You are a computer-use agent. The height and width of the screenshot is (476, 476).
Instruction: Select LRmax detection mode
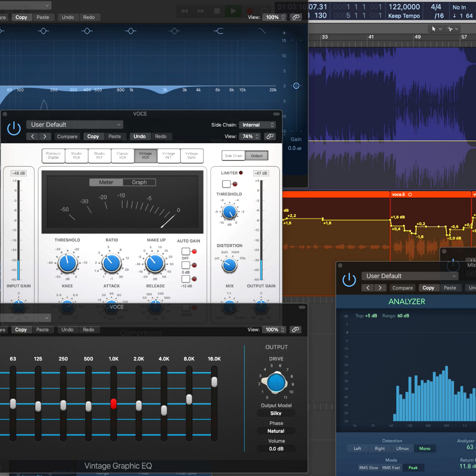(402, 448)
